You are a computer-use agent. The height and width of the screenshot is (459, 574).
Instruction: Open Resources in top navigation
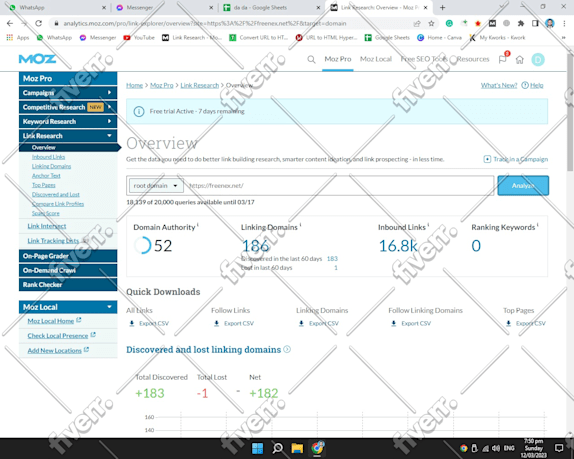click(473, 59)
